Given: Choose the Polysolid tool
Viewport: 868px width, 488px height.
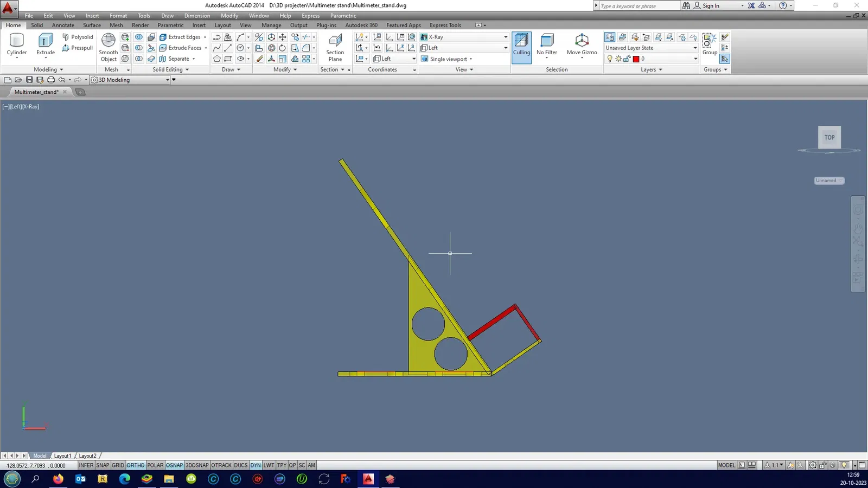Looking at the screenshot, I should [78, 37].
